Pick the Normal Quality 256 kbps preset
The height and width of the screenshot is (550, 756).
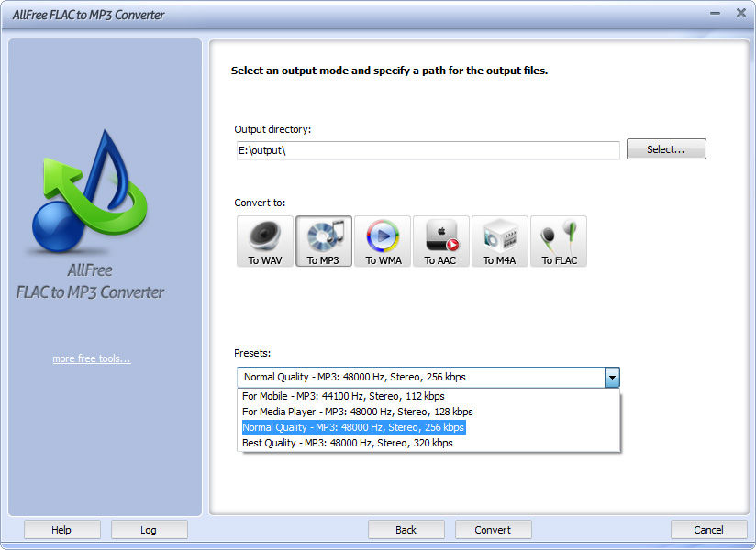[353, 427]
